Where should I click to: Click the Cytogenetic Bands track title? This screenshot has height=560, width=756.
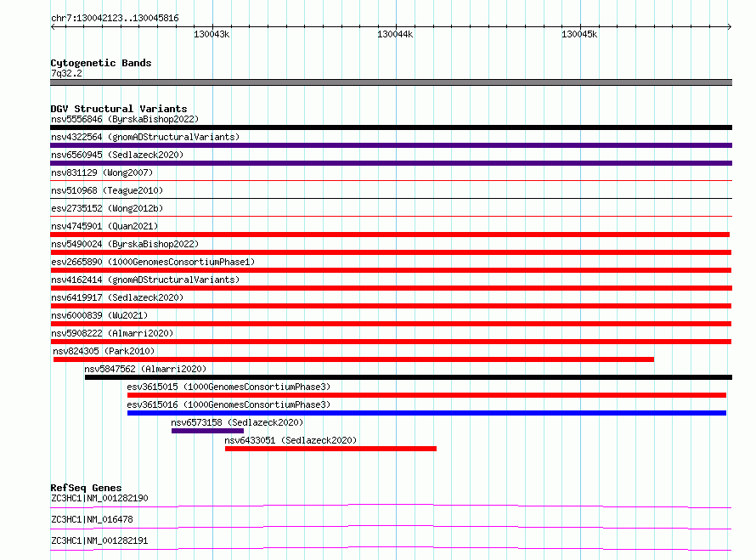101,63
